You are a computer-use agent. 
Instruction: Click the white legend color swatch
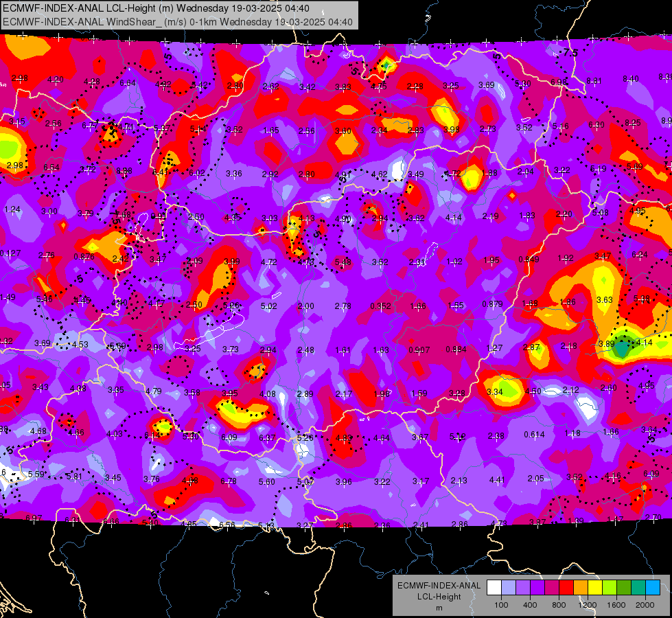[x=494, y=588]
